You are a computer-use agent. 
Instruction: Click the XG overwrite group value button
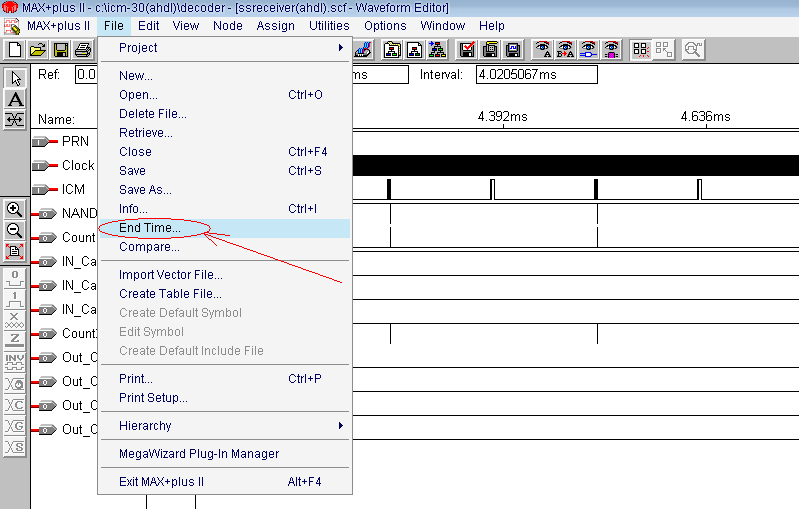[14, 426]
